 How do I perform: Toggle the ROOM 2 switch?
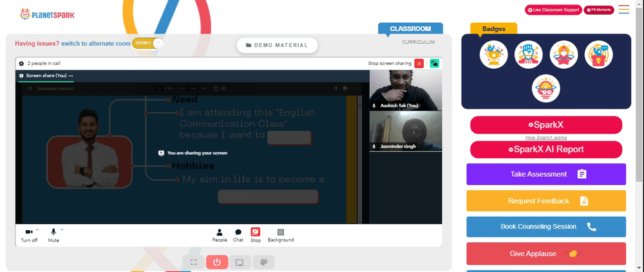(x=148, y=43)
